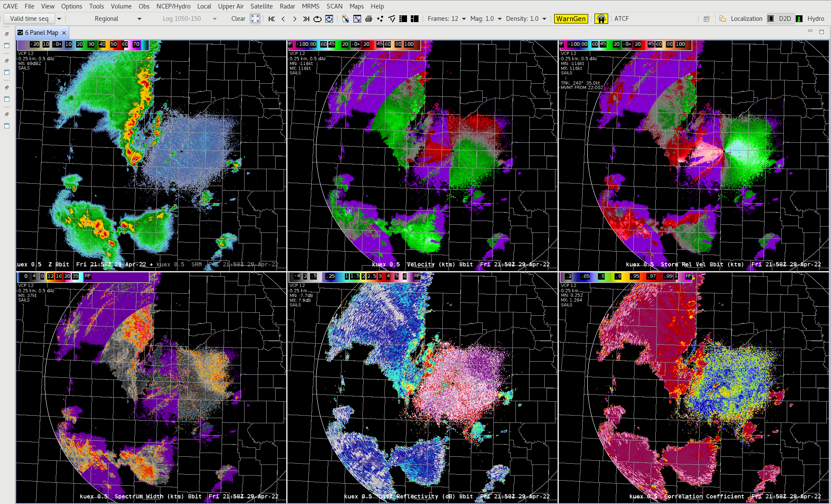Open the image properties icon
This screenshot has width=831, height=504.
pos(357,19)
